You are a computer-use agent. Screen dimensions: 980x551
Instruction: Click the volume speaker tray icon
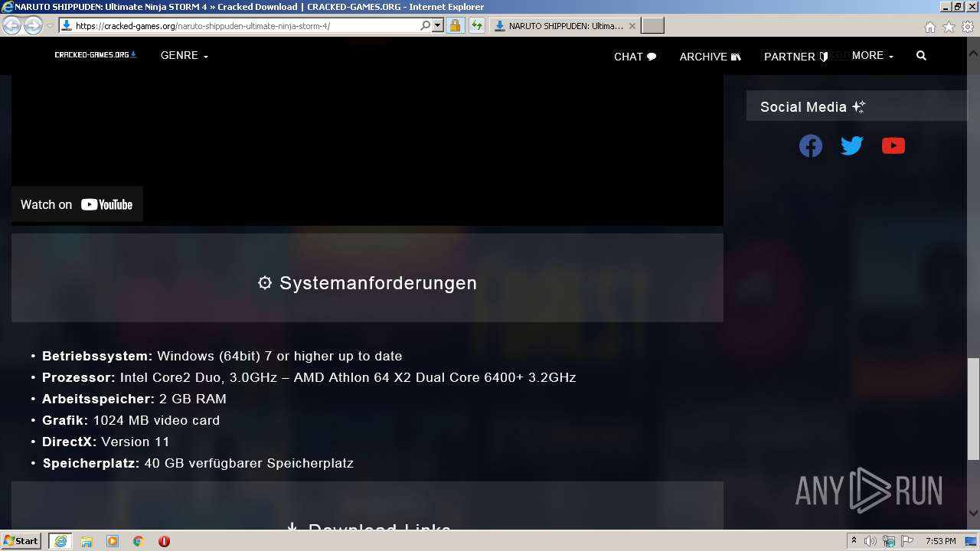pos(871,541)
